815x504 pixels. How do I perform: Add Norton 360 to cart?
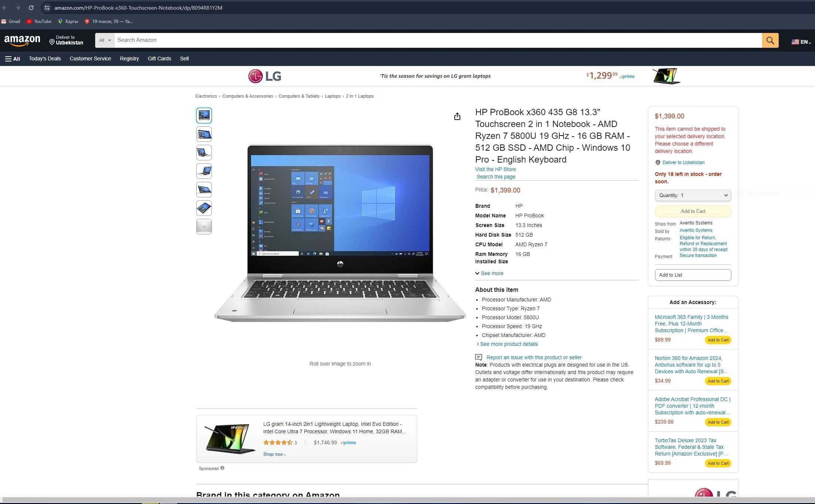click(x=718, y=381)
